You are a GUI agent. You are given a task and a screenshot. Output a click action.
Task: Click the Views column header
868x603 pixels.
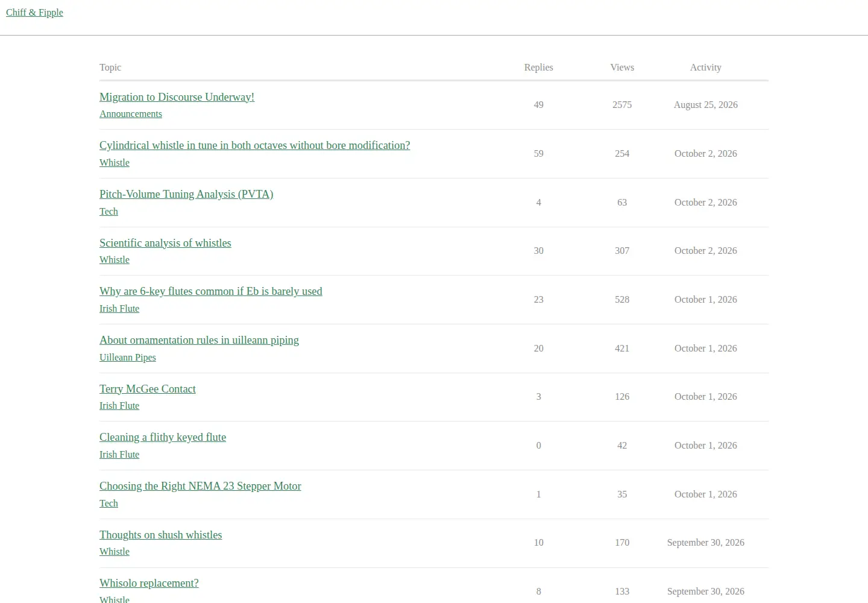pyautogui.click(x=622, y=68)
